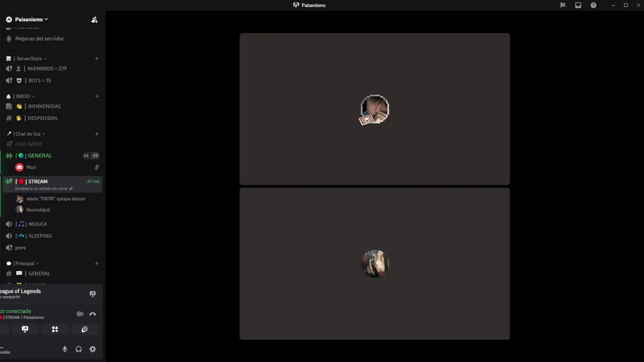Select the bottom participant video tile avatar

[375, 263]
